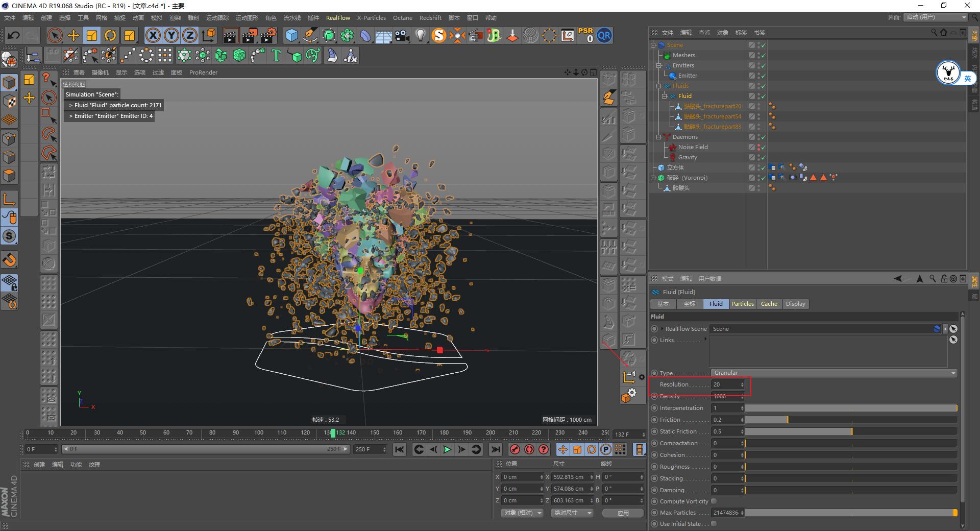The height and width of the screenshot is (531, 980).
Task: Add a Camera using the camera icon
Action: [x=401, y=35]
